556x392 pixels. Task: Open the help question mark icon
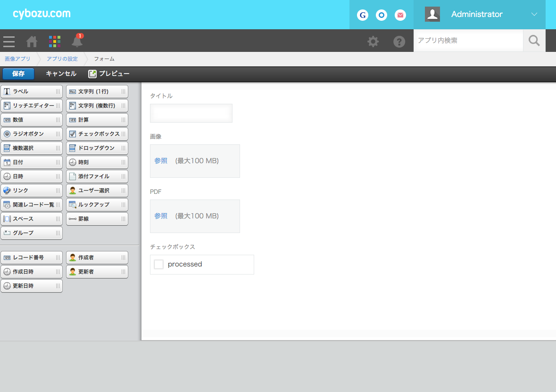coord(399,42)
